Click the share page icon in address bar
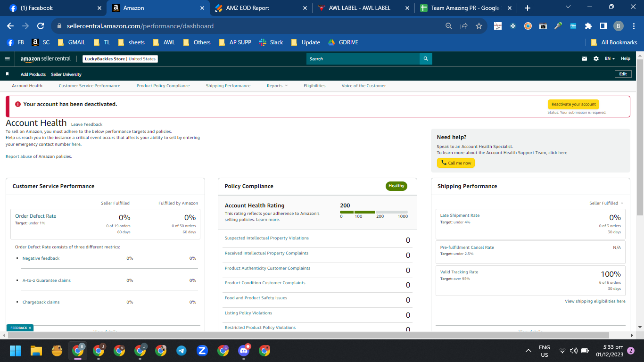 coord(464,26)
